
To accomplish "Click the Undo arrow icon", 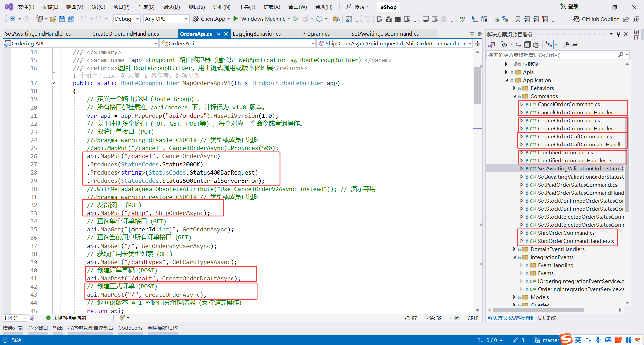I will click(x=84, y=19).
